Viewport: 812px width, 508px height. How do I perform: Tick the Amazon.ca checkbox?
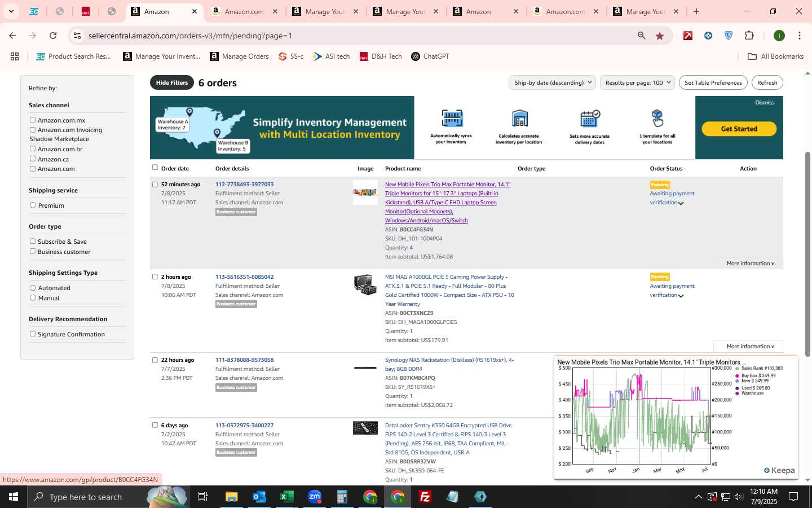click(x=33, y=159)
